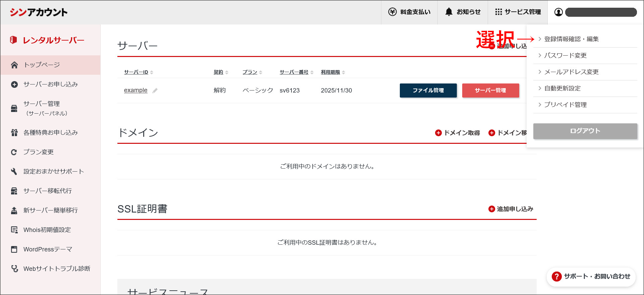
Task: Open サービス管理 grid menu
Action: [x=518, y=12]
